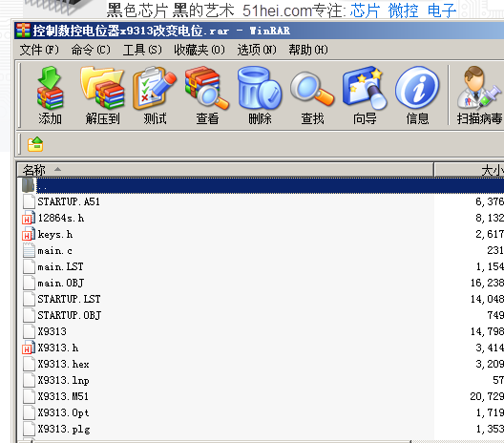
Task: Open the 命令(C) menu
Action: click(x=91, y=50)
